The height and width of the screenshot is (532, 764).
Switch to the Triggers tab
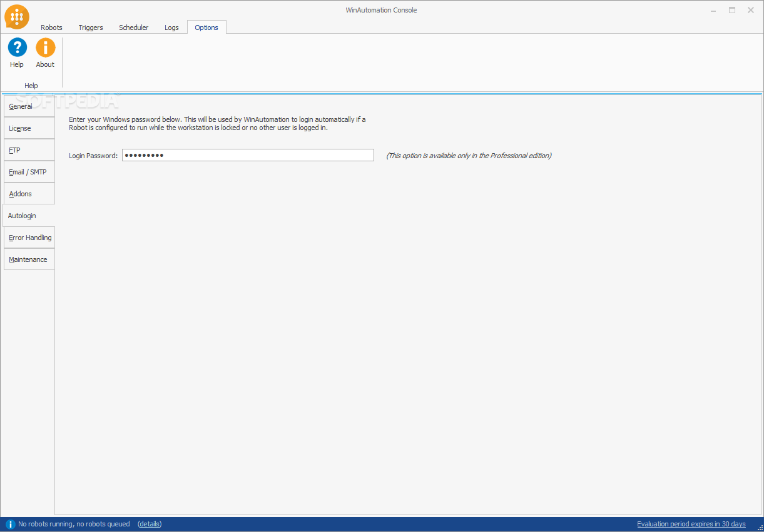(91, 28)
